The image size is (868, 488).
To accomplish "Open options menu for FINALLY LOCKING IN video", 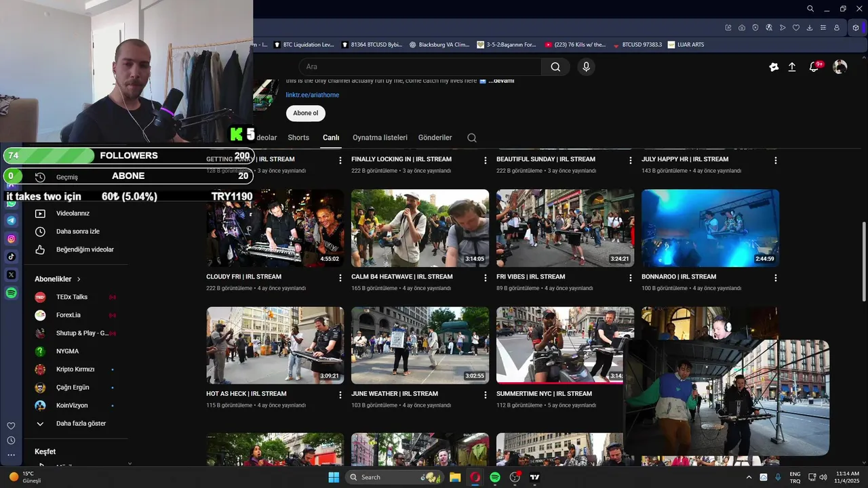I will point(486,161).
